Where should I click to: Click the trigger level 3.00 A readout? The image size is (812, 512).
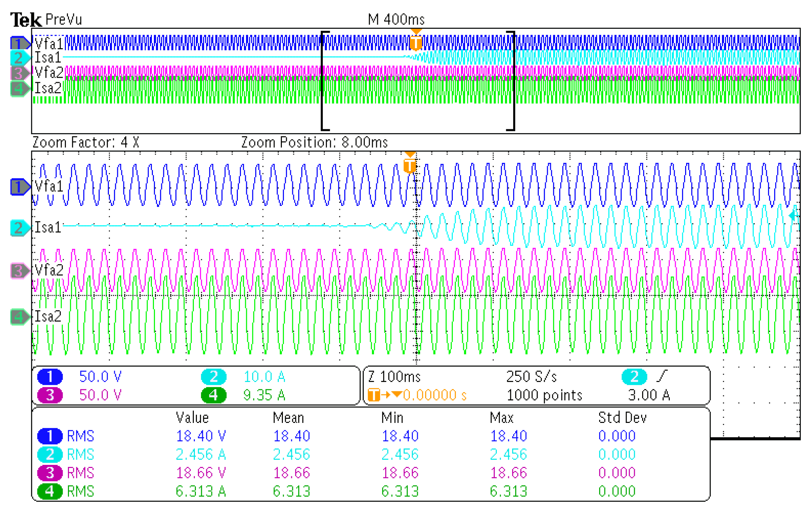pyautogui.click(x=649, y=395)
